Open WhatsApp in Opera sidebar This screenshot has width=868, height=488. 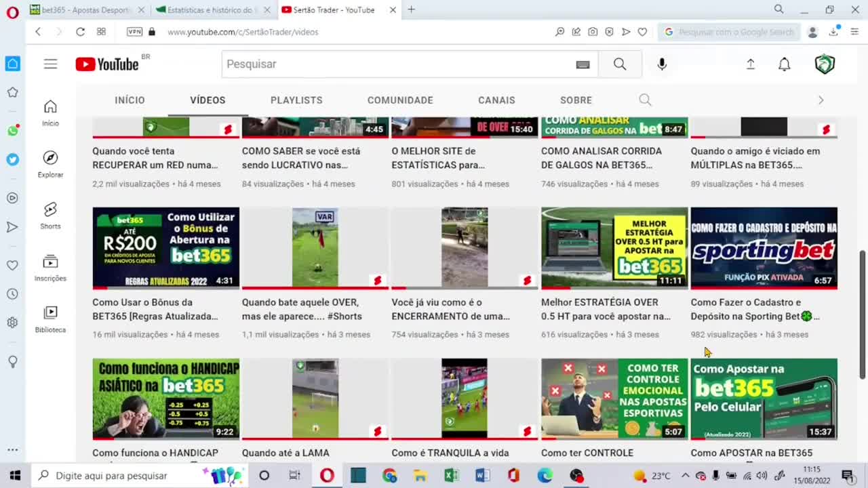[12, 130]
